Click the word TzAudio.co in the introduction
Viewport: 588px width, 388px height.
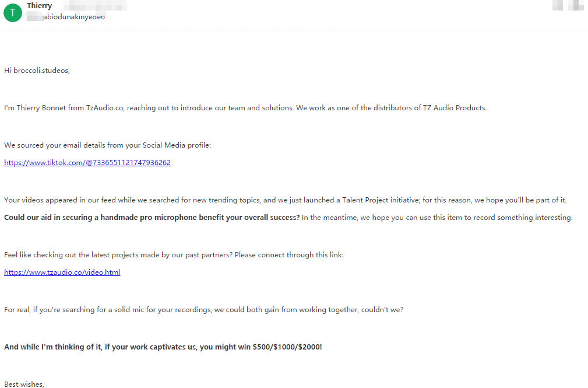click(x=105, y=108)
